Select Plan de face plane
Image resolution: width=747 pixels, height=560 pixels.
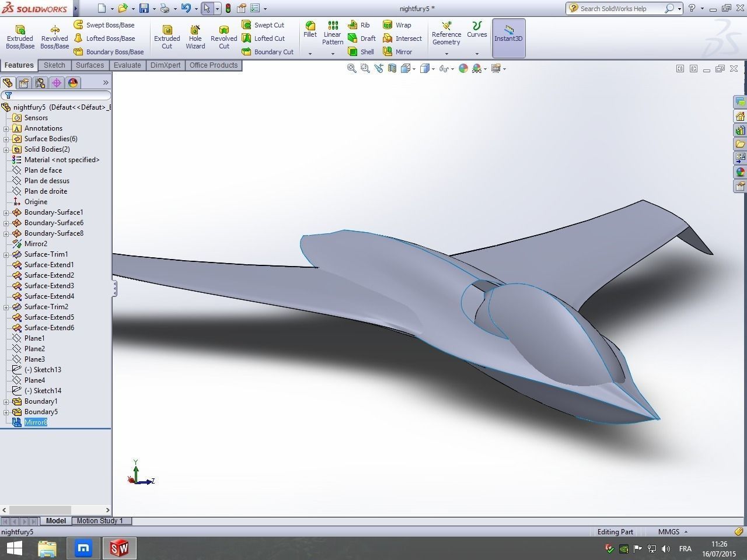tap(43, 170)
